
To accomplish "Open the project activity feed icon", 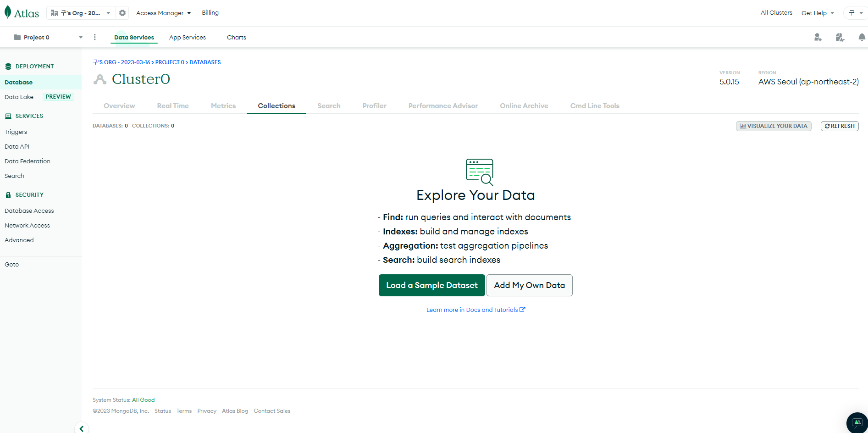I will pyautogui.click(x=840, y=37).
